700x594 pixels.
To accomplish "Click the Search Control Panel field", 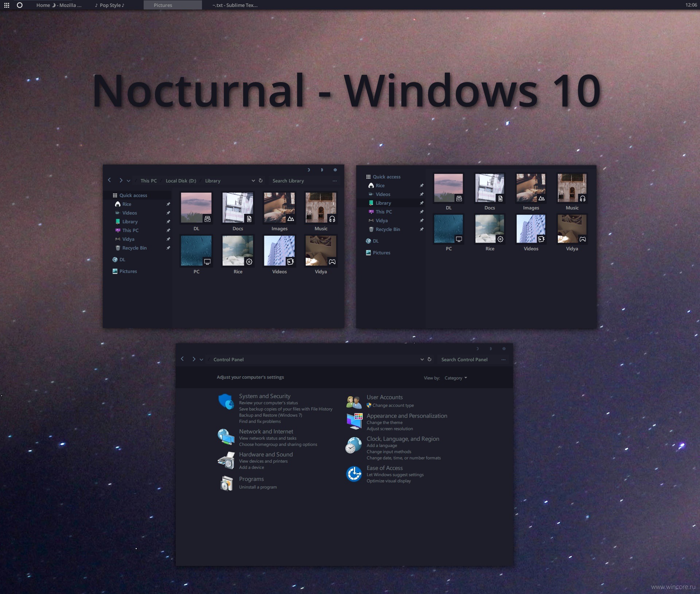I will [468, 359].
